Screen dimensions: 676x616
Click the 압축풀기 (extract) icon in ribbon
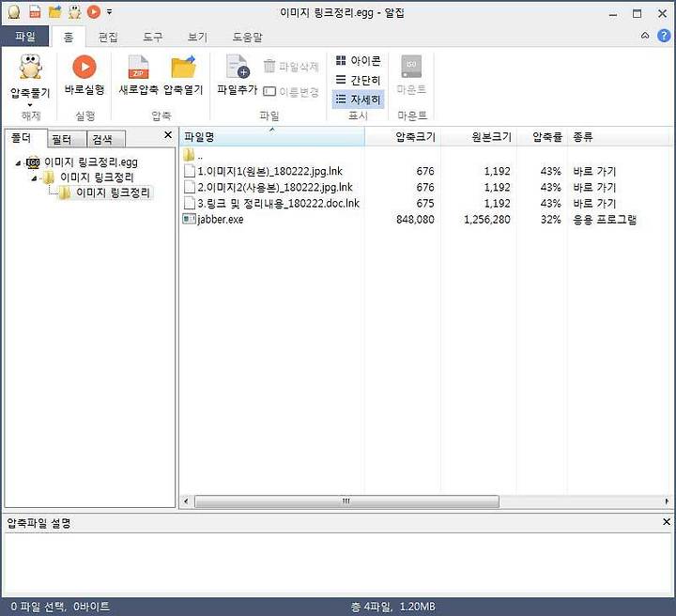click(30, 67)
